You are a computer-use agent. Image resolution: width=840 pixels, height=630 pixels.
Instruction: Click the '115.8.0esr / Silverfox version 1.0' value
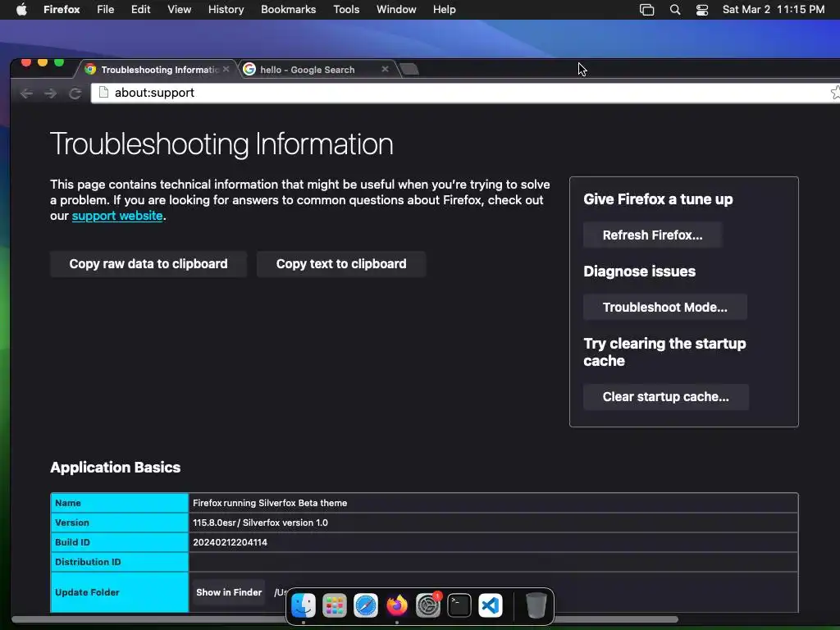[260, 523]
